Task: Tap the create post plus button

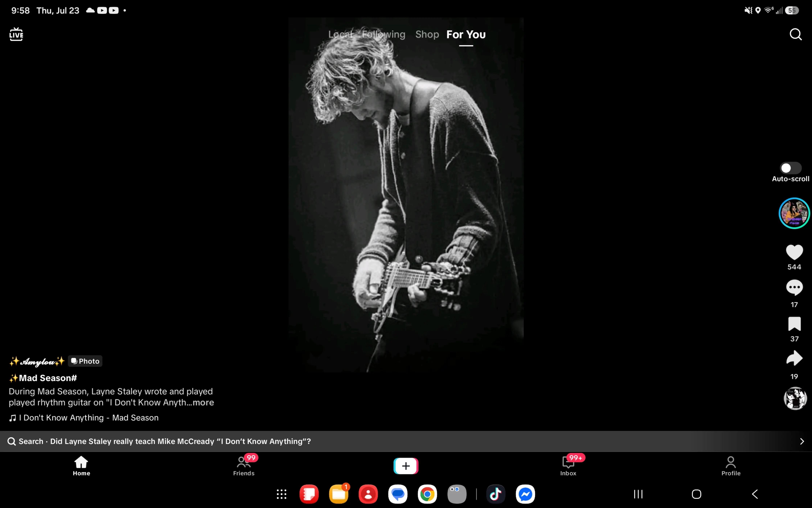Action: click(x=406, y=466)
